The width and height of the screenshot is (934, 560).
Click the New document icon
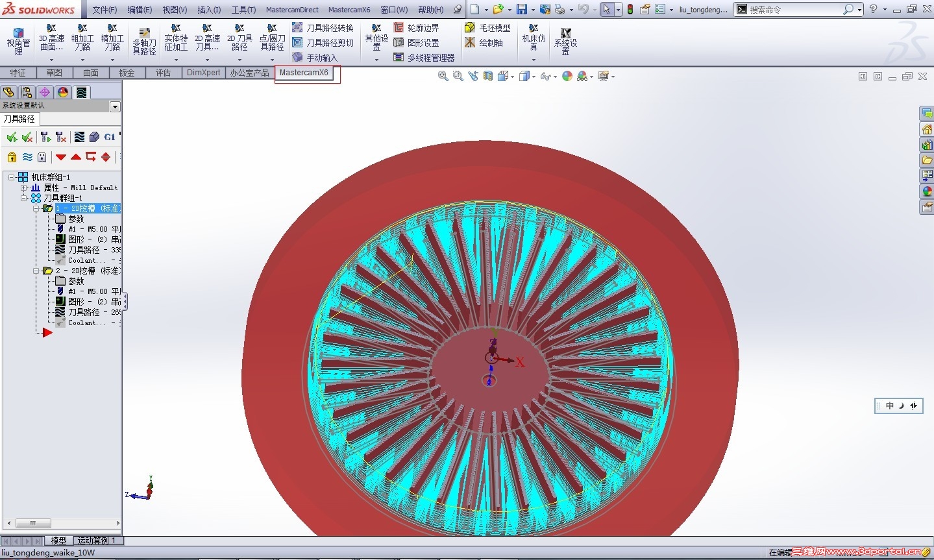(x=475, y=9)
